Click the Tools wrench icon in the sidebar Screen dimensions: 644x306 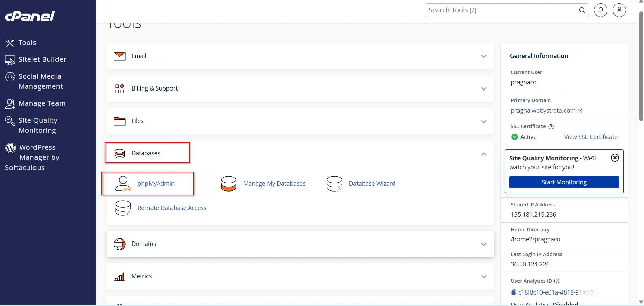pyautogui.click(x=10, y=43)
